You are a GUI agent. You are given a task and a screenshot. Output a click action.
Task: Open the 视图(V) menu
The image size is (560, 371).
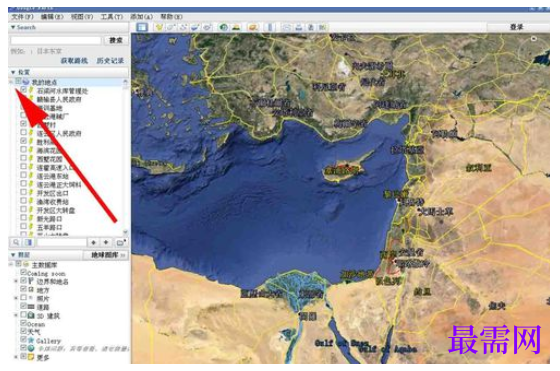tap(82, 17)
